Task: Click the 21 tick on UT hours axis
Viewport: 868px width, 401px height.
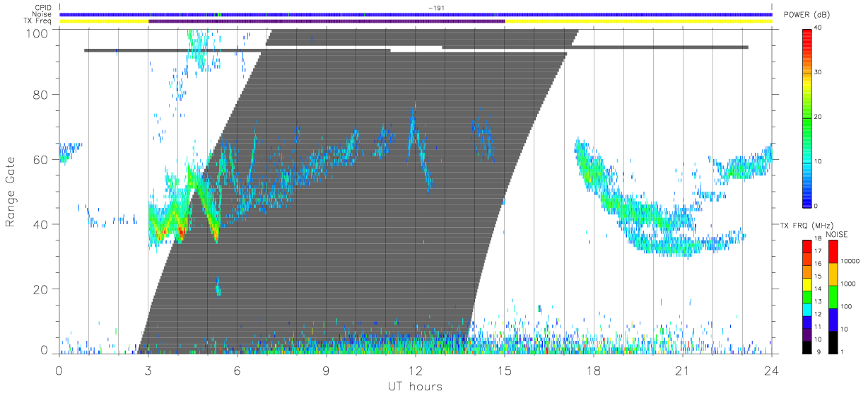Action: (683, 370)
